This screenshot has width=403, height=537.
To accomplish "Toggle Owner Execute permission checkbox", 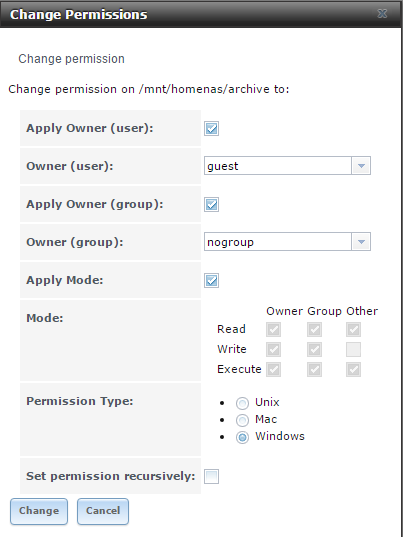I will [273, 370].
